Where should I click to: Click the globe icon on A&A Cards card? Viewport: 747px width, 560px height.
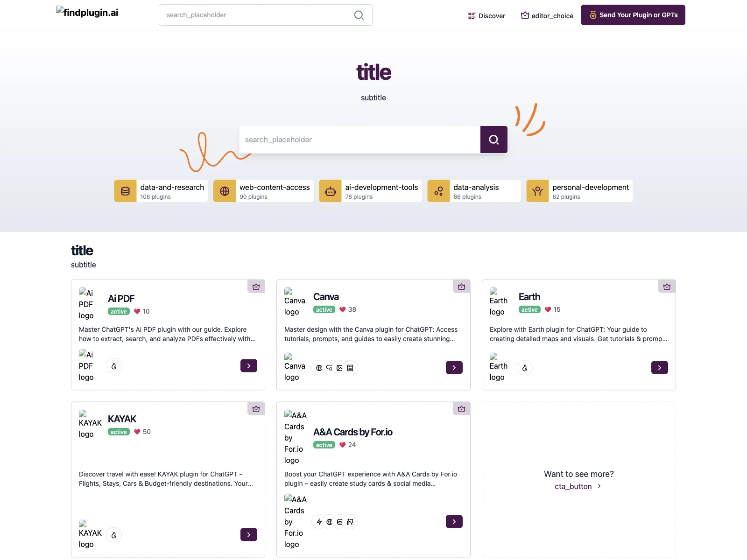click(329, 522)
